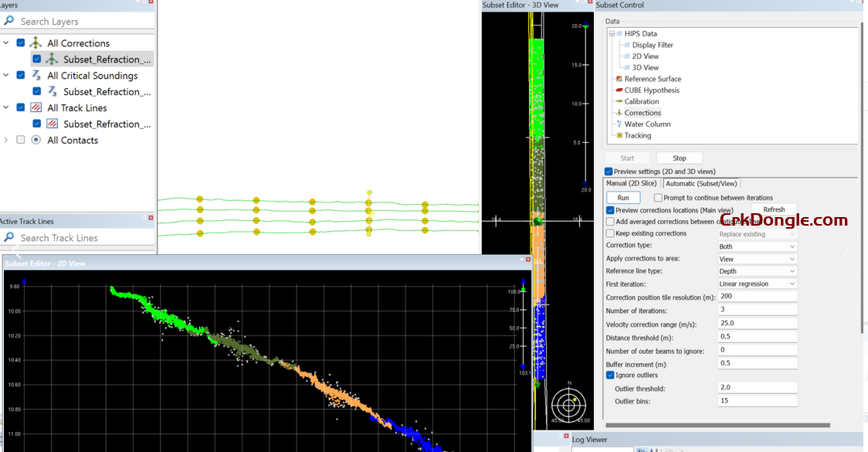Viewport: 868px width, 452px height.
Task: Click the Outlier threshold input field
Action: 757,388
